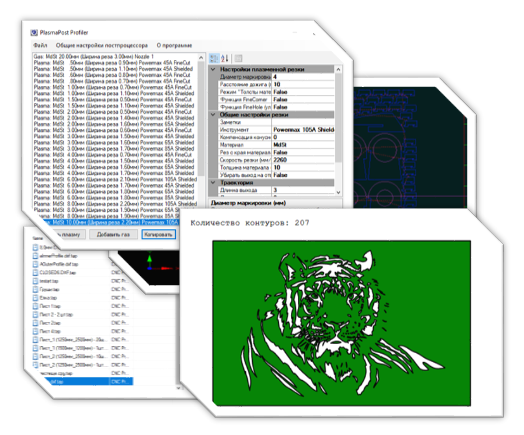Click the Property Pages icon in grid toolbar
The width and height of the screenshot is (524, 435).
click(238, 58)
